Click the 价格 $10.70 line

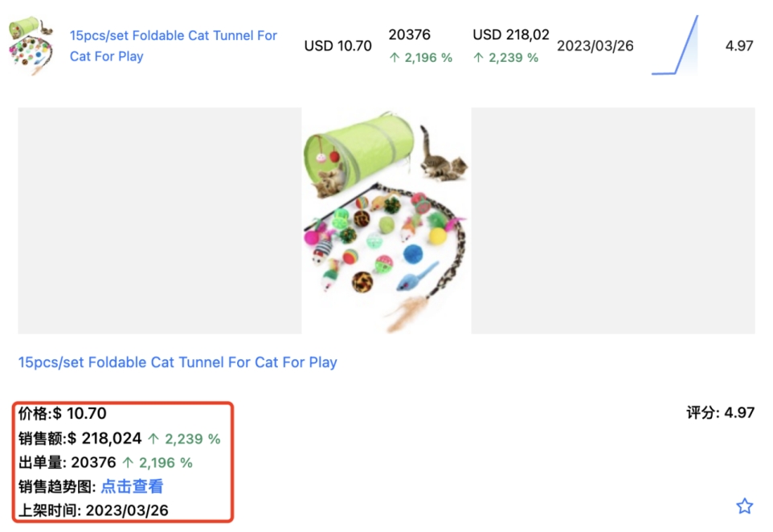(63, 414)
